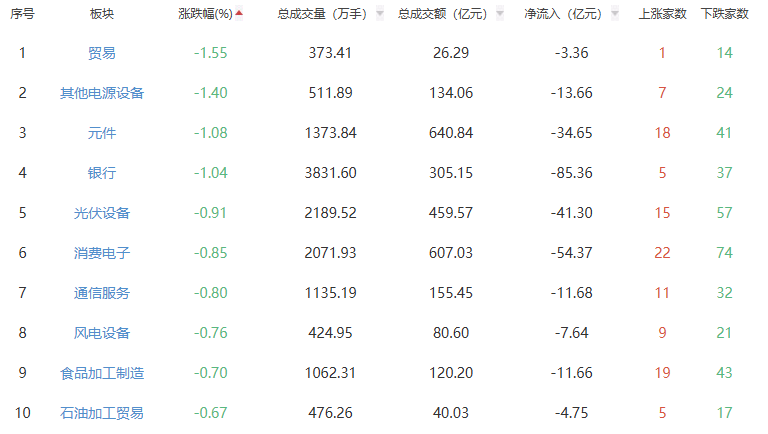This screenshot has height=434, width=768.
Task: Open the 元件 sector link
Action: point(102,133)
